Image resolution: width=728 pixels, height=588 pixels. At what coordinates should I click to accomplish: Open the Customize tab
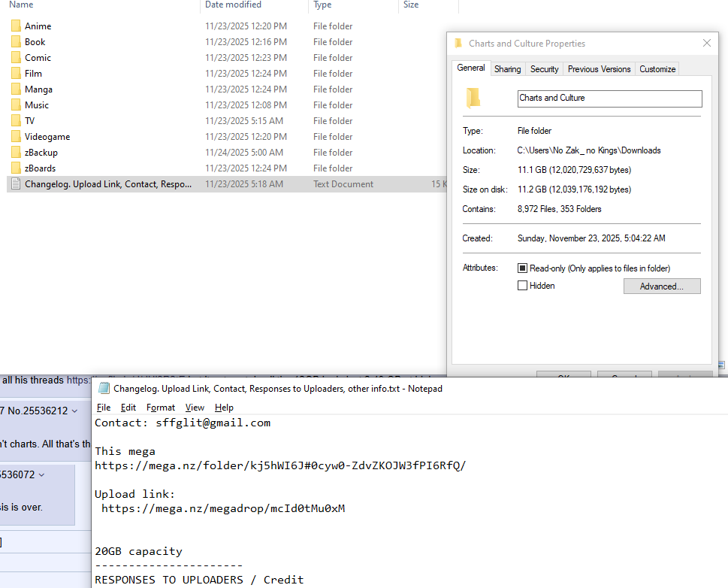[x=657, y=68]
